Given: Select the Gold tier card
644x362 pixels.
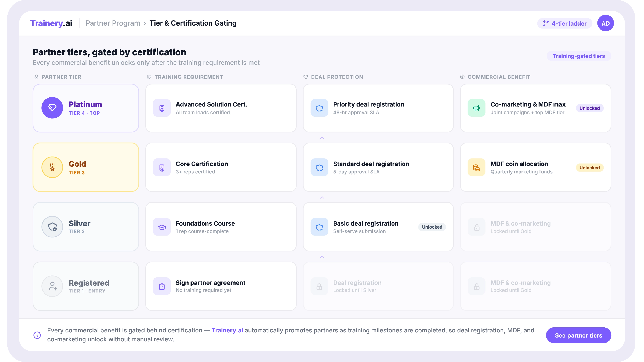Looking at the screenshot, I should pos(86,167).
